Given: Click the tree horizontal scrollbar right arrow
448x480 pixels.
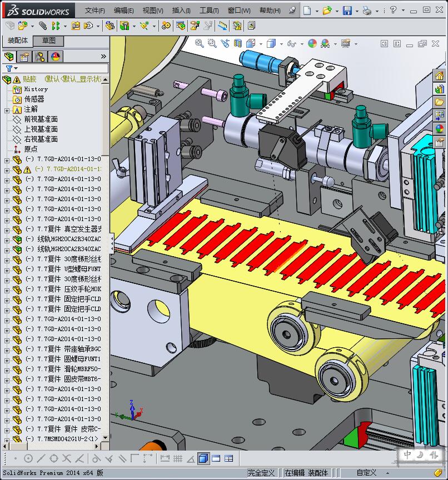Looking at the screenshot, I should 97,446.
